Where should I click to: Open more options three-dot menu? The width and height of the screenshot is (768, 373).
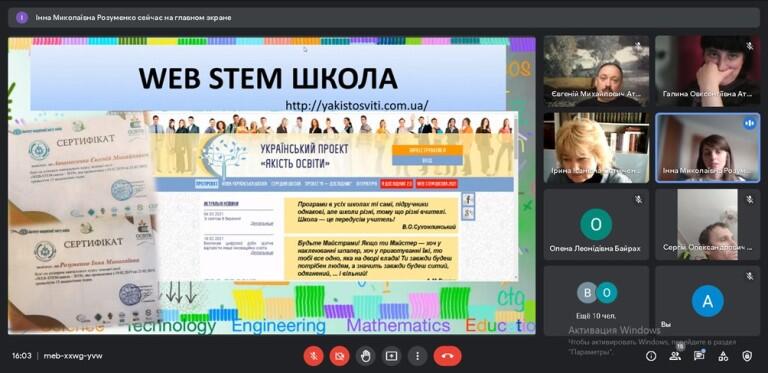[417, 356]
